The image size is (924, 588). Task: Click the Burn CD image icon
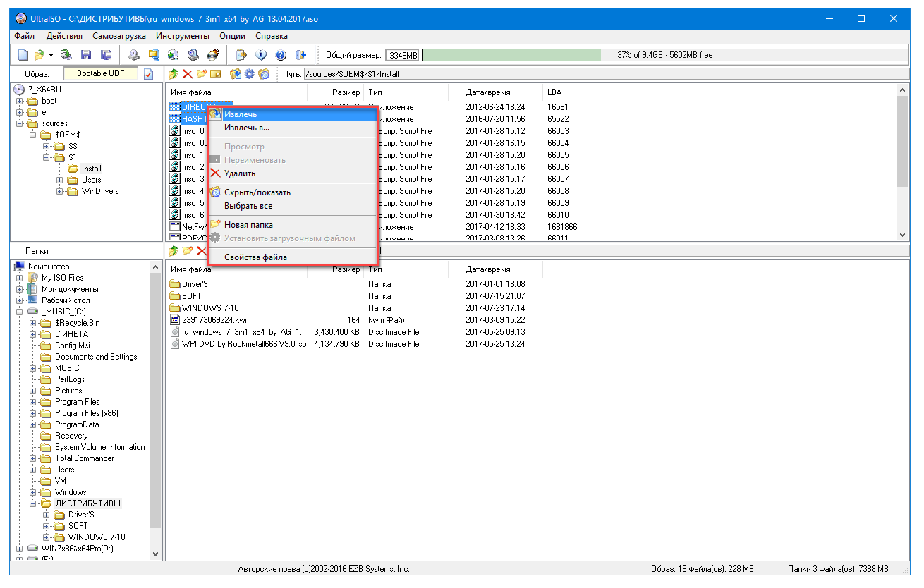tap(212, 55)
